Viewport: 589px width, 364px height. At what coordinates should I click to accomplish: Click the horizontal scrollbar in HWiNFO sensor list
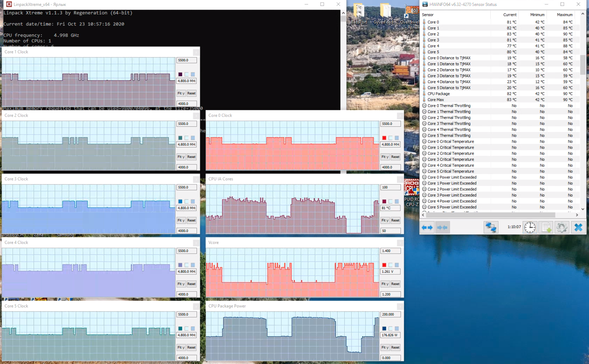491,215
